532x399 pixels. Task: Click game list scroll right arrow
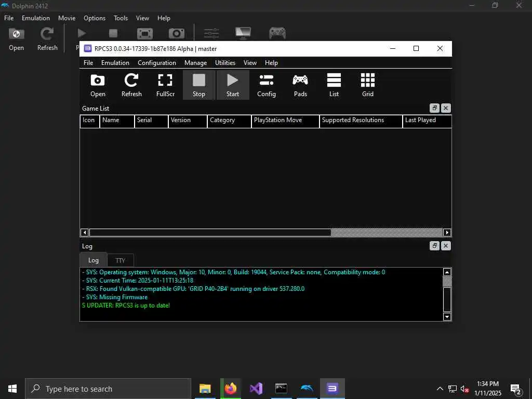point(447,232)
